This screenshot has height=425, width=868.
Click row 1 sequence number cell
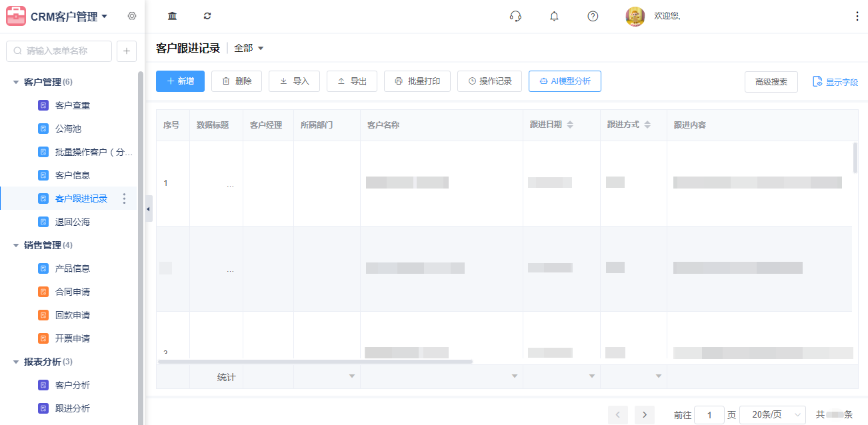point(173,183)
